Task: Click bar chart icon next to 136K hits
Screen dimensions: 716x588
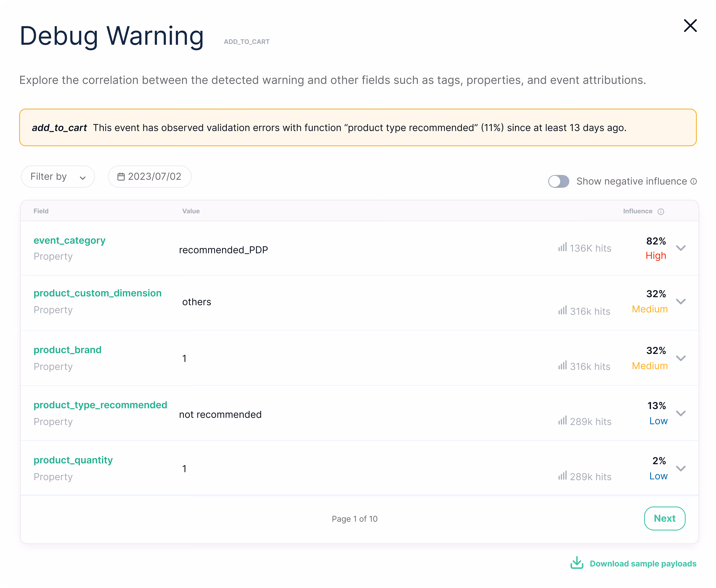Action: click(563, 247)
